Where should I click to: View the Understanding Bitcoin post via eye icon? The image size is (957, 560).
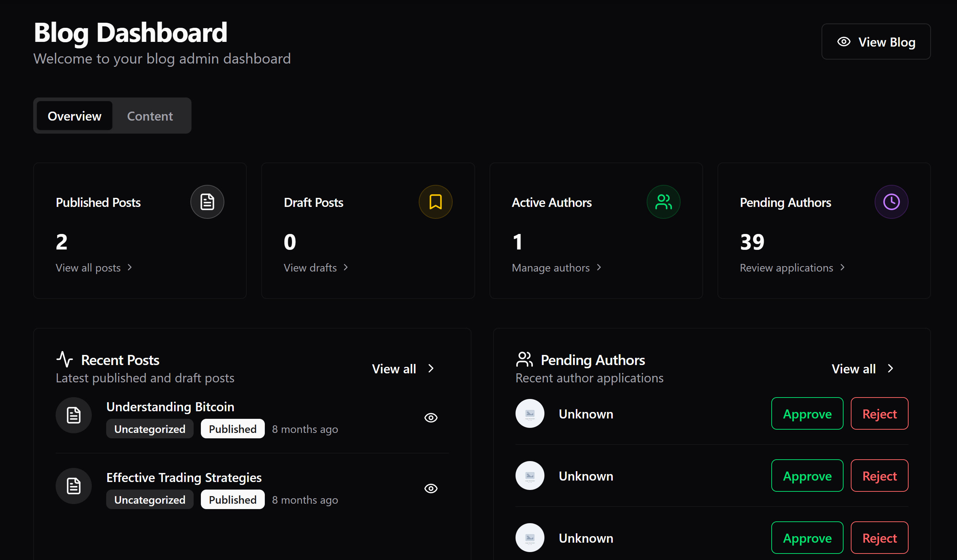pos(431,418)
